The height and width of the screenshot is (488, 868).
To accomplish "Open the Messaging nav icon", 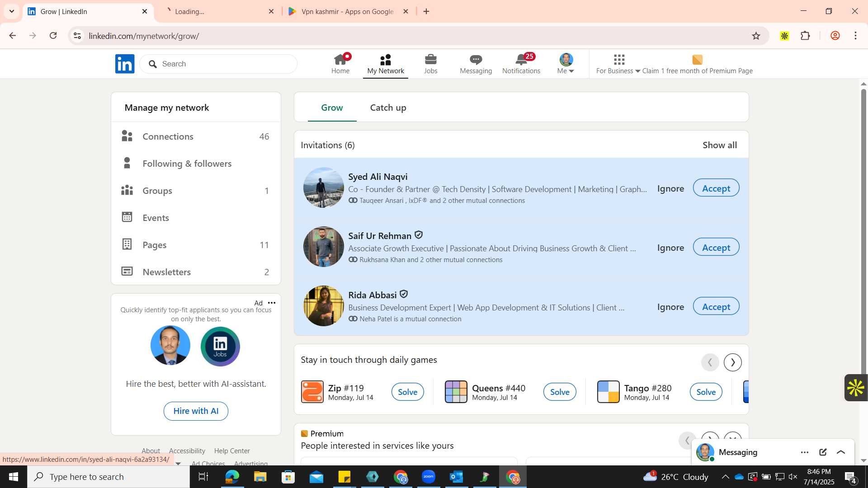I will tap(476, 64).
